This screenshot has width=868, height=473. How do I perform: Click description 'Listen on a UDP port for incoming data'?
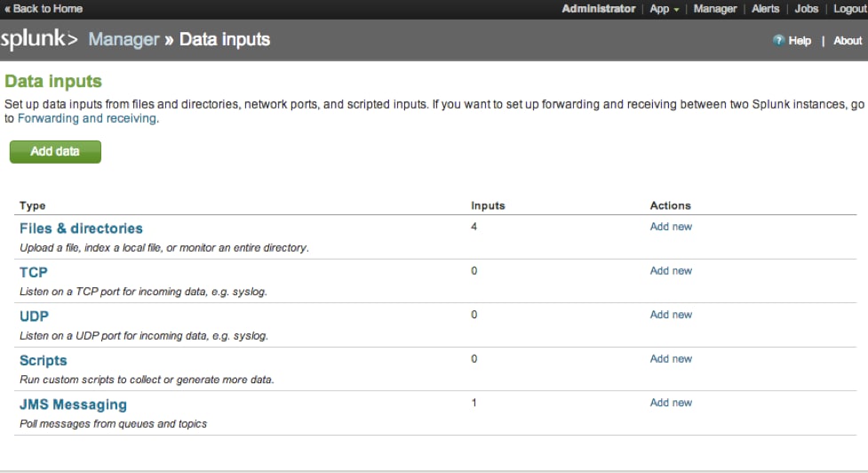tap(144, 336)
